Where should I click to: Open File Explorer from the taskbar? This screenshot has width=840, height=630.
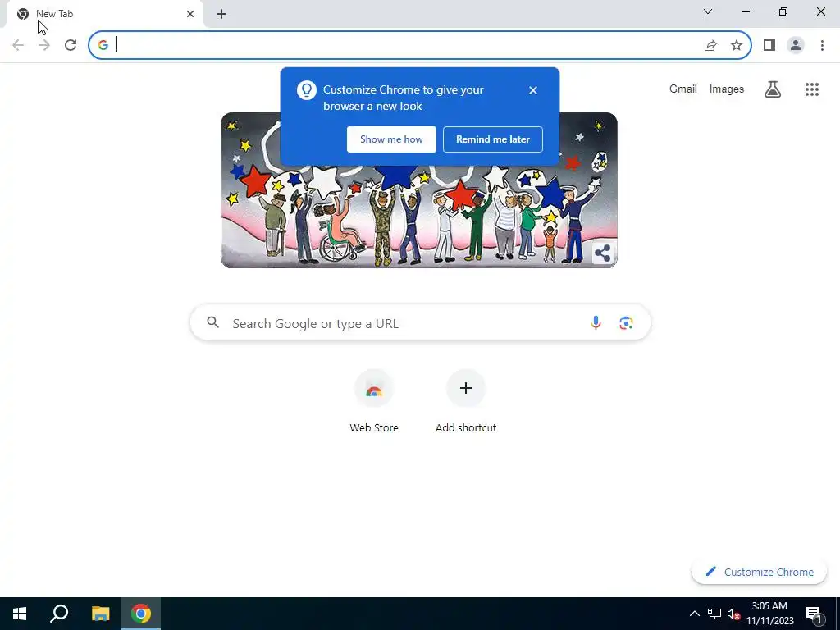100,614
